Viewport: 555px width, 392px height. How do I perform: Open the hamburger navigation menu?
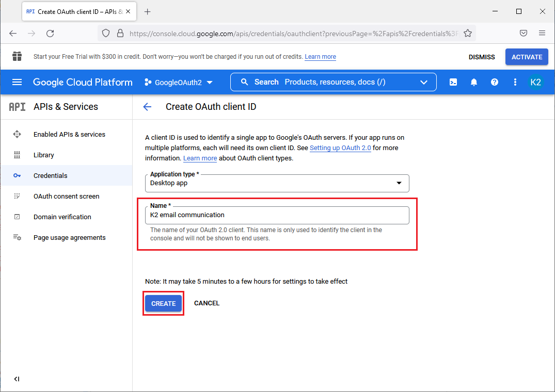click(17, 82)
